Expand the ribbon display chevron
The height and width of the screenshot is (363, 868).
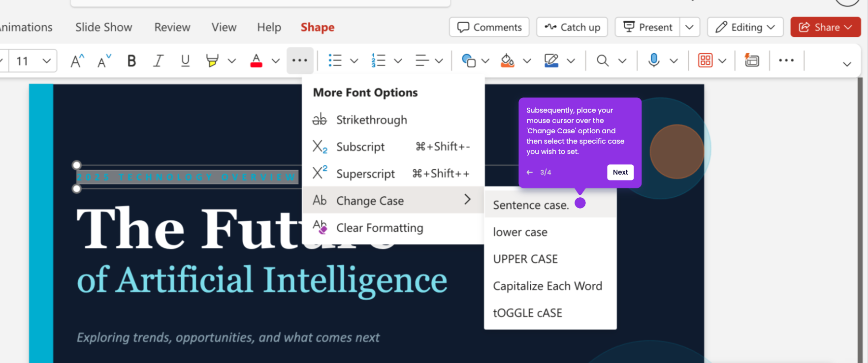[x=847, y=64]
